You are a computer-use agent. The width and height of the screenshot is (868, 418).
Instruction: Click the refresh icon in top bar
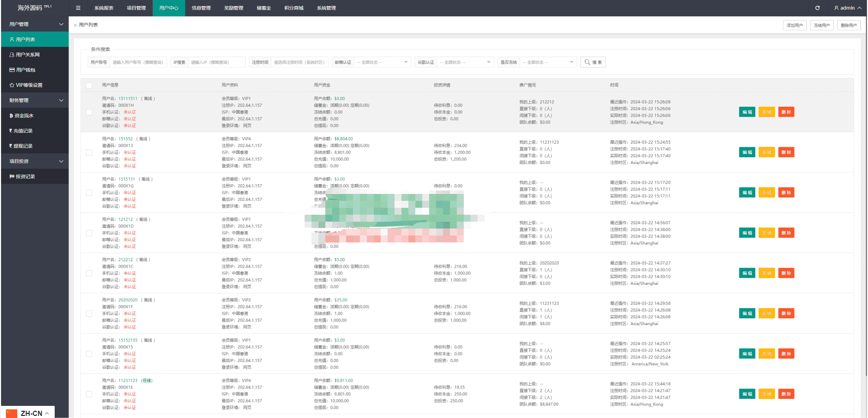click(x=817, y=8)
